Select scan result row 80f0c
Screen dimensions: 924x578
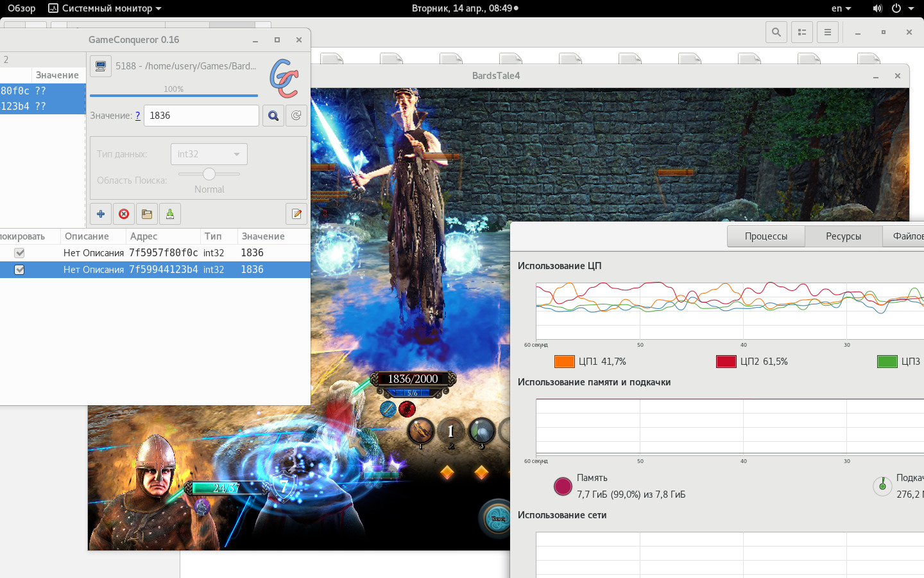42,91
